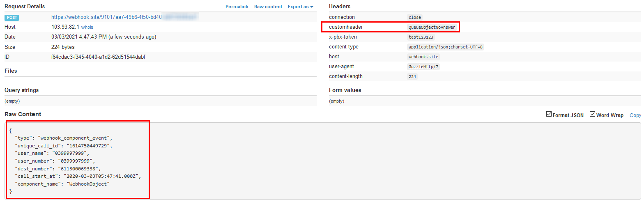
Task: Open the Permalink link
Action: (x=237, y=7)
